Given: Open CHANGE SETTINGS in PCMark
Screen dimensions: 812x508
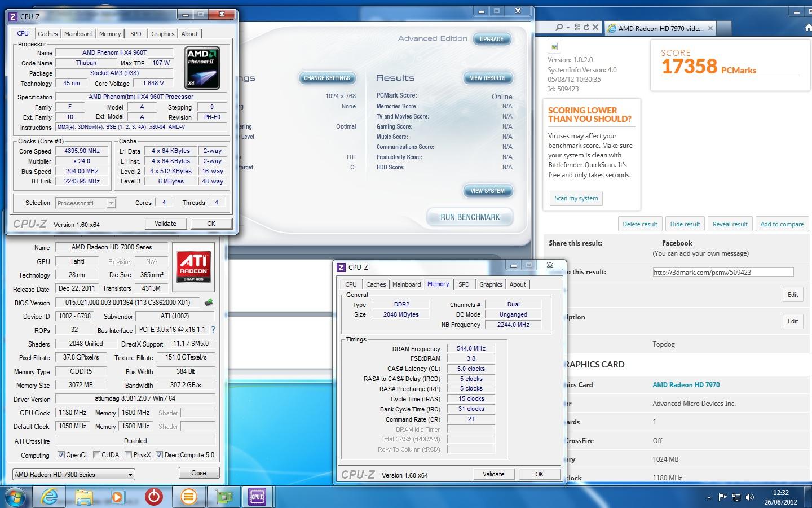Looking at the screenshot, I should coord(327,78).
